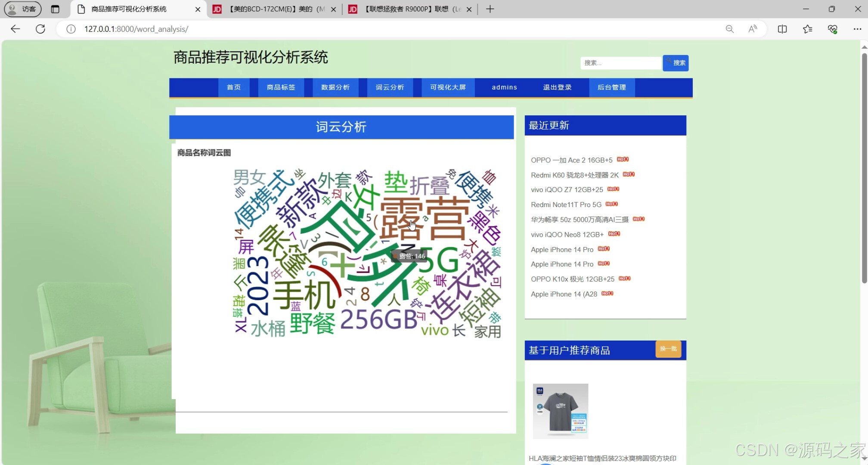Screen dimensions: 868x465
Task: Open vivo iQOO Z7 12GB+25 link
Action: coord(567,190)
